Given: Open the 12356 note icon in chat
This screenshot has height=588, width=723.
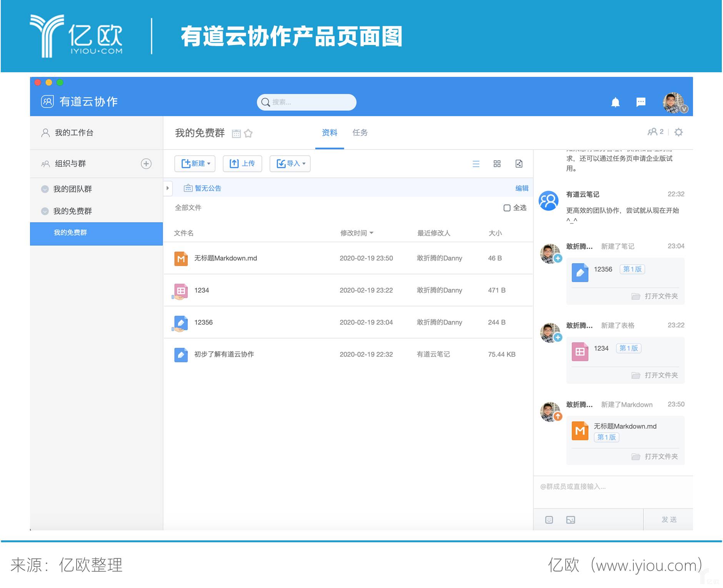Looking at the screenshot, I should click(x=580, y=272).
